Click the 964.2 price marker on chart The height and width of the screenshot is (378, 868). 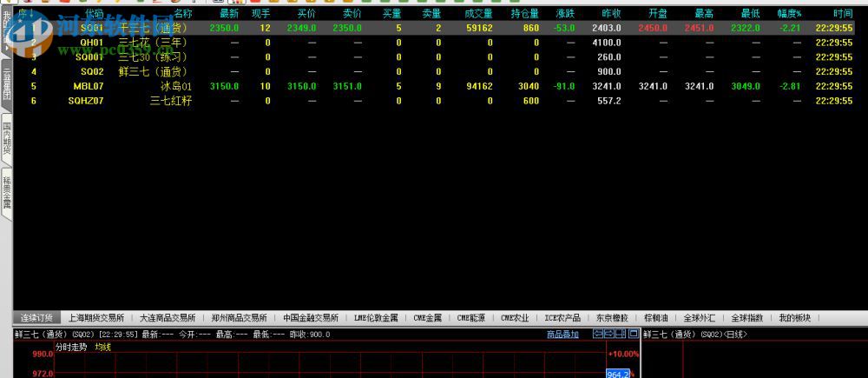point(618,375)
